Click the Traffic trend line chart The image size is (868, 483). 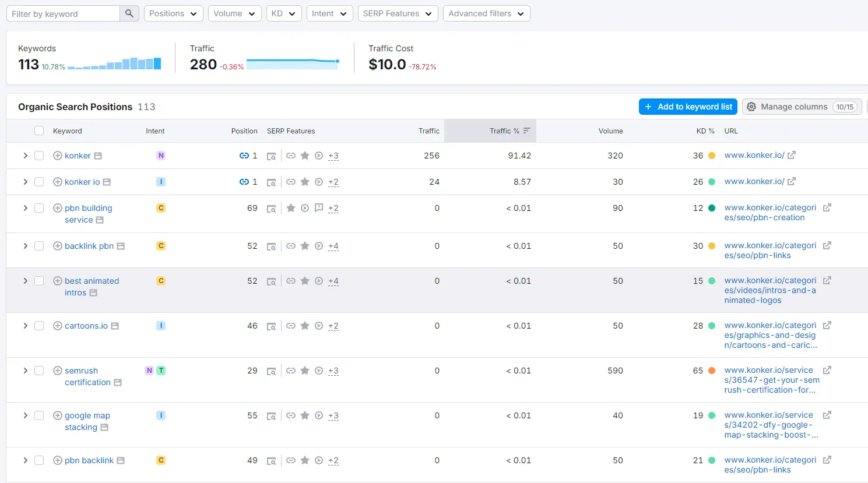293,64
